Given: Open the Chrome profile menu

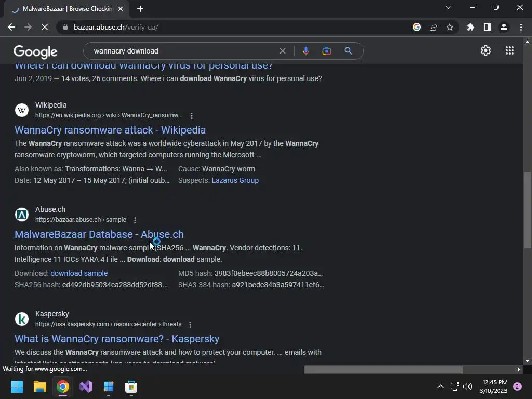Looking at the screenshot, I should pyautogui.click(x=504, y=27).
